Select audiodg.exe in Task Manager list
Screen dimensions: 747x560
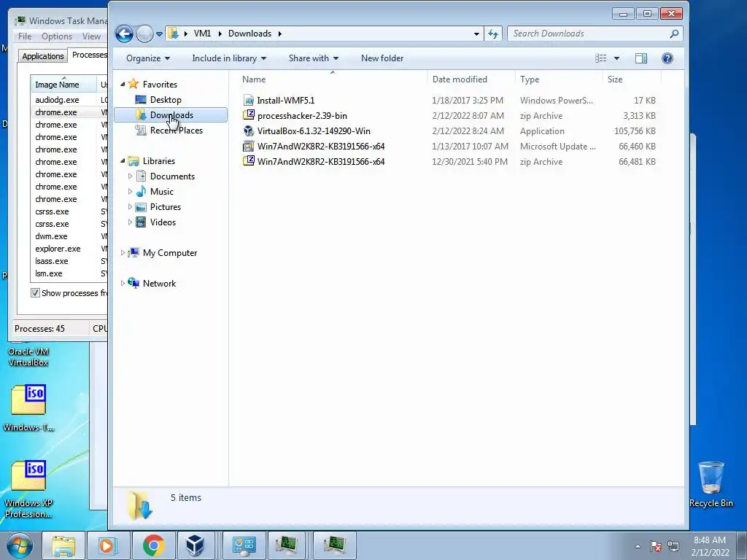57,99
